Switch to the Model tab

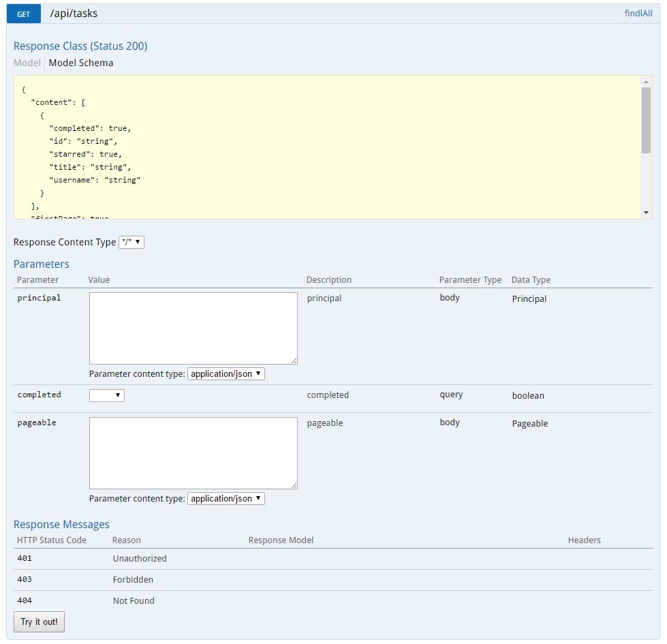27,63
